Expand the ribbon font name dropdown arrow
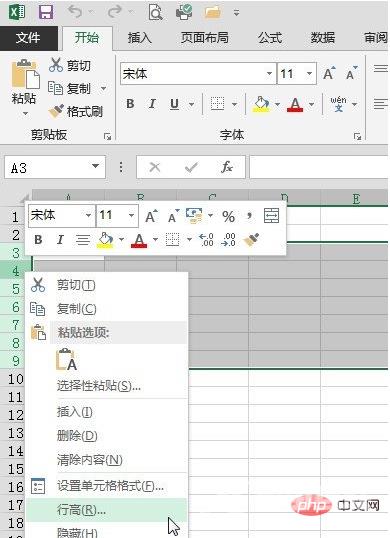The width and height of the screenshot is (390, 538). pos(270,73)
